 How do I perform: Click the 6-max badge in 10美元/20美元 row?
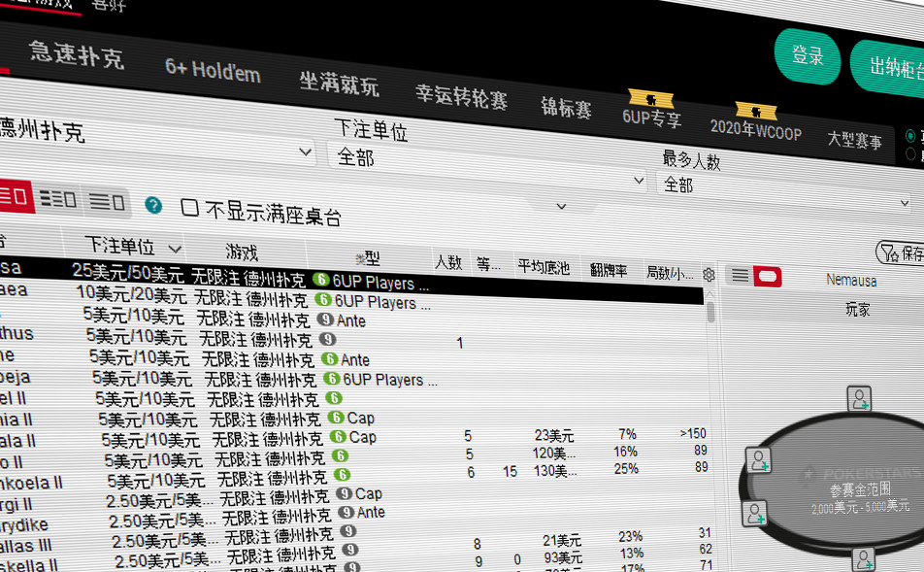pos(323,299)
